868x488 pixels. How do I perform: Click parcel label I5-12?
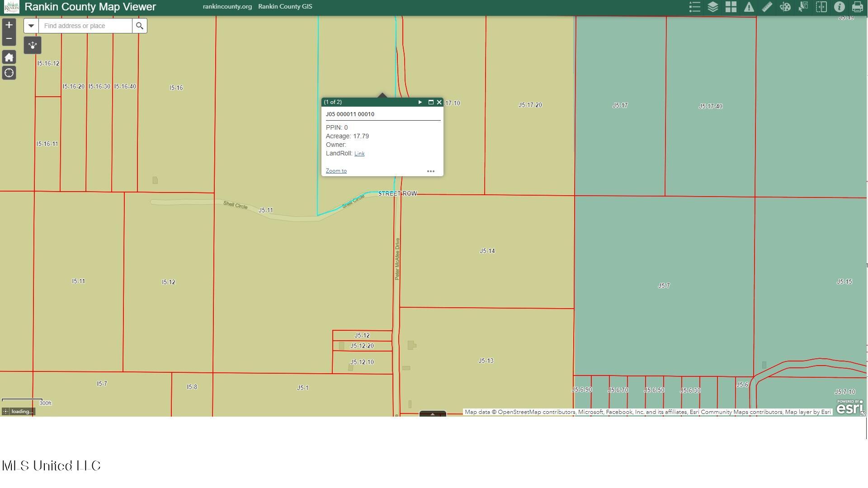(x=169, y=282)
